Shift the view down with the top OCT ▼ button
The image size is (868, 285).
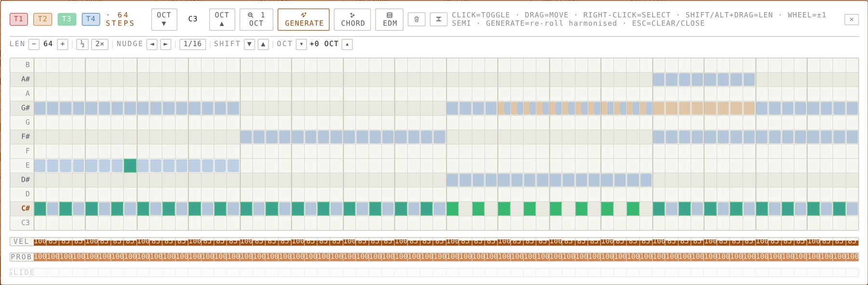click(x=164, y=19)
